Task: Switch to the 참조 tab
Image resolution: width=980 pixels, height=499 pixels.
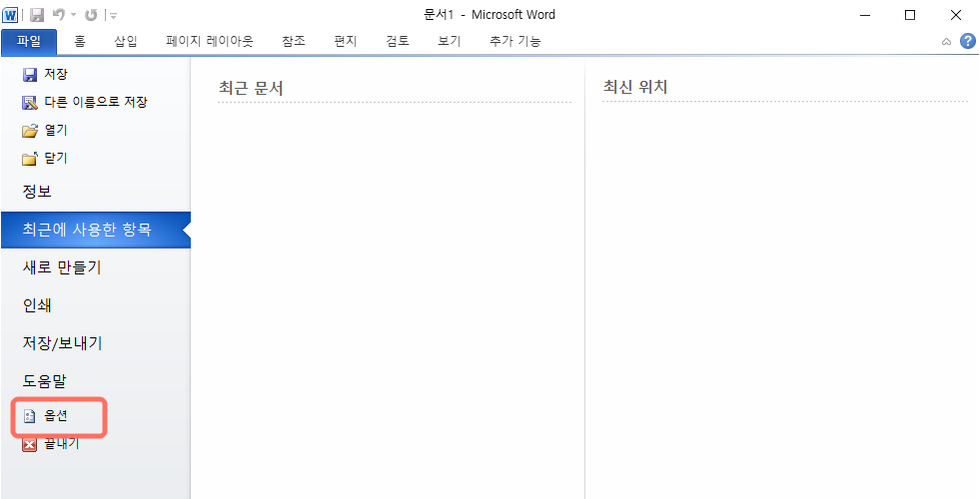Action: (294, 42)
